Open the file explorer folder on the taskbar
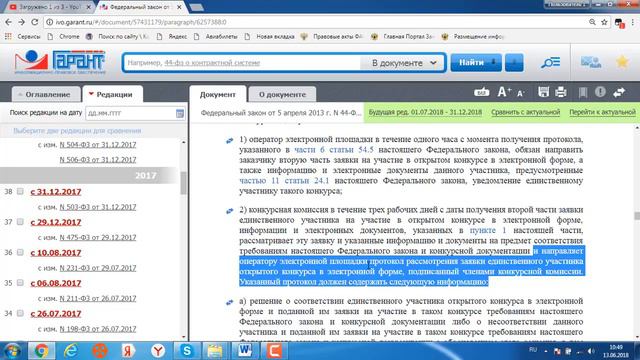This screenshot has height=360, width=640. point(215,351)
